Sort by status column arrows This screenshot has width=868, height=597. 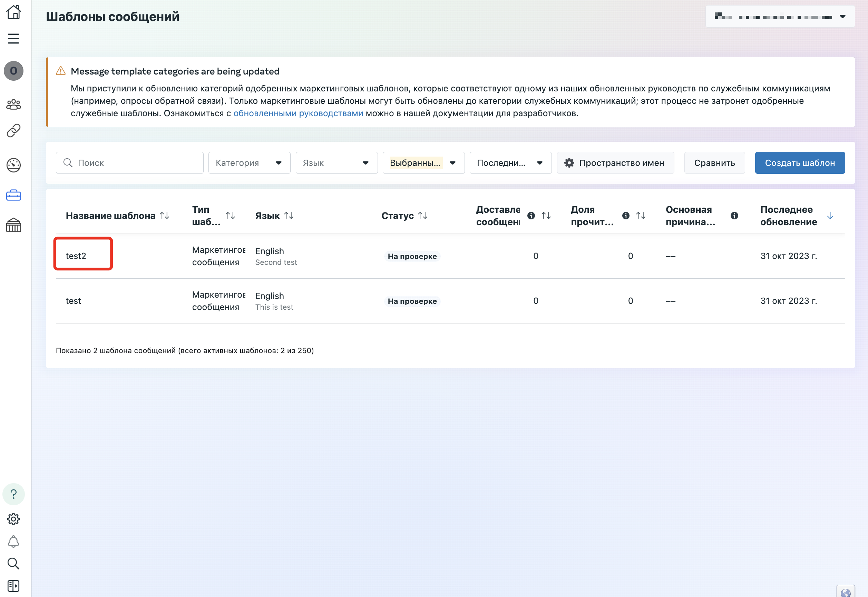(x=423, y=216)
